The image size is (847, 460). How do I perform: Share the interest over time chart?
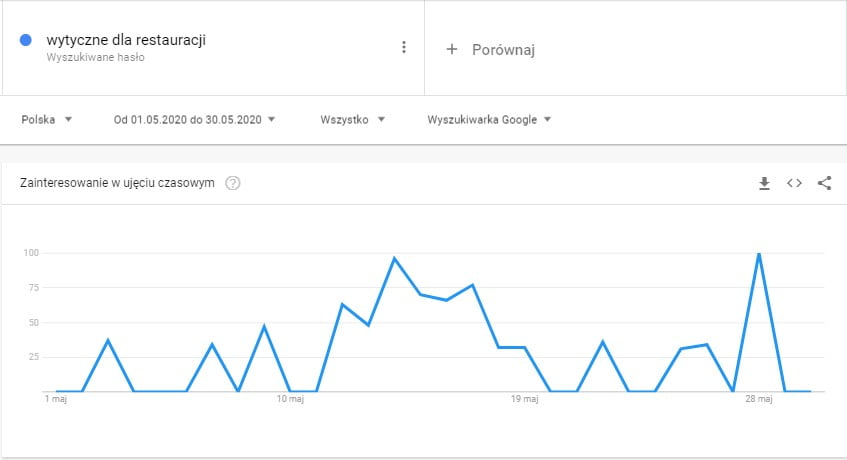[x=824, y=183]
